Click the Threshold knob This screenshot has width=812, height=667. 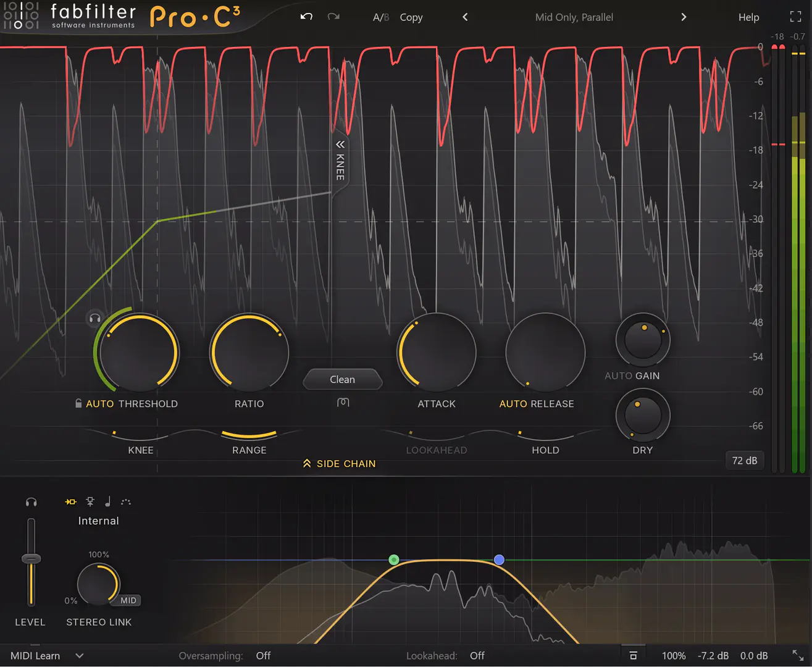coord(140,353)
